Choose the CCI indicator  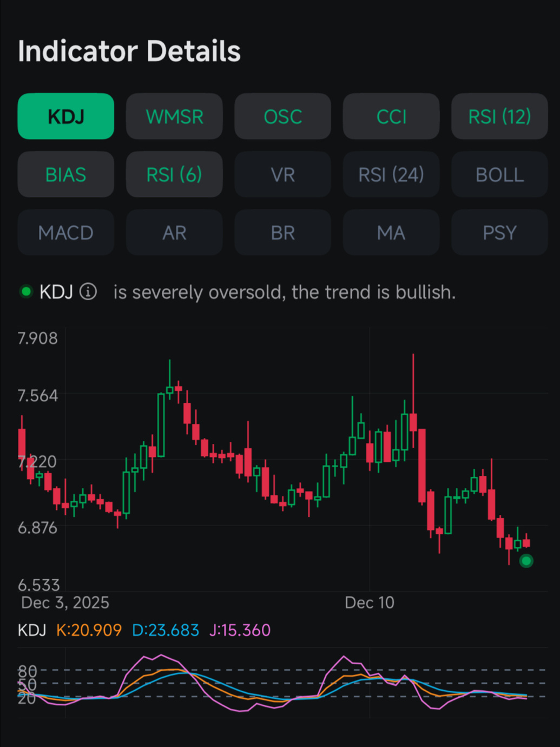click(x=391, y=116)
